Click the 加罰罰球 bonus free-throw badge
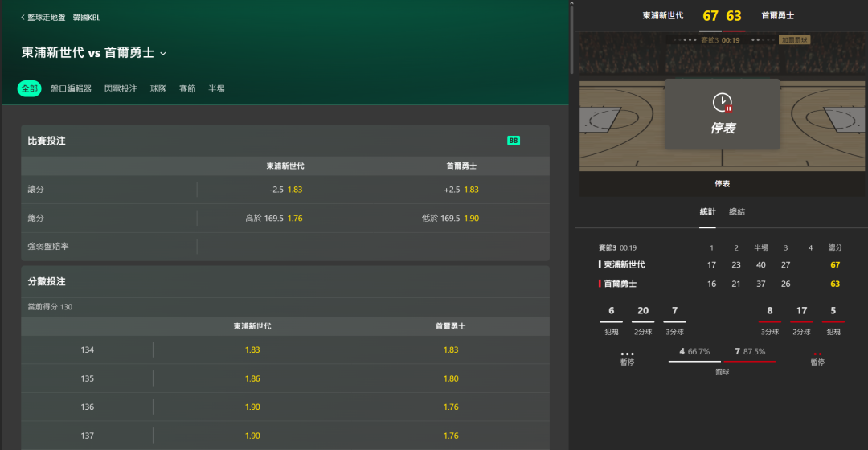Screen dimensions: 868x450 coord(794,39)
